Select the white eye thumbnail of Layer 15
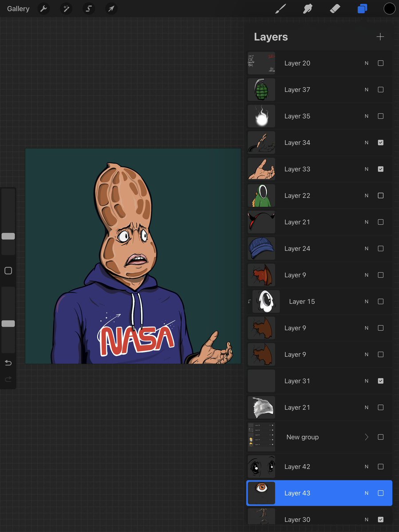 (x=266, y=301)
